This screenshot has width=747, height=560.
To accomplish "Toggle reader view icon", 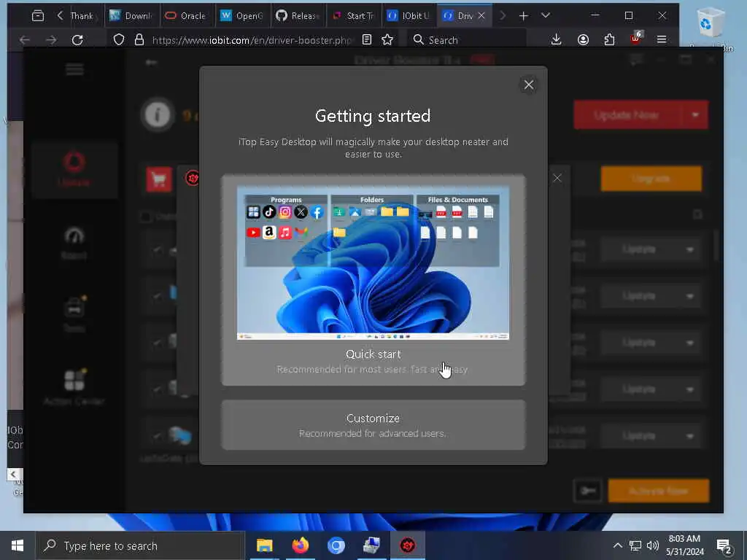I will 366,39.
